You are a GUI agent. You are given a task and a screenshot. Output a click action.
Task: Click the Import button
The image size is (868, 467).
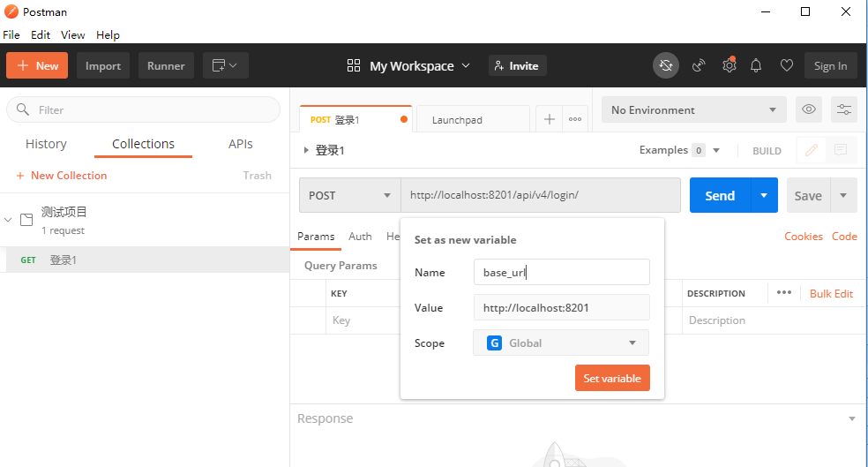pos(103,65)
